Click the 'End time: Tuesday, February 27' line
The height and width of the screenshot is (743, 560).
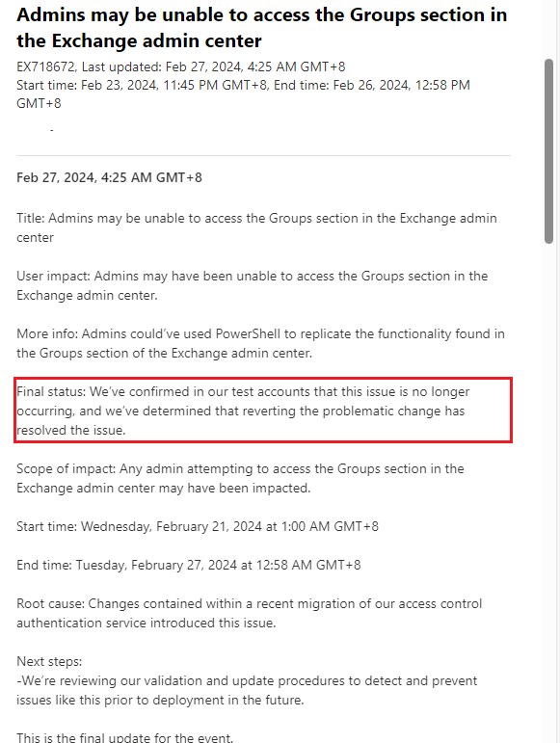coord(189,565)
